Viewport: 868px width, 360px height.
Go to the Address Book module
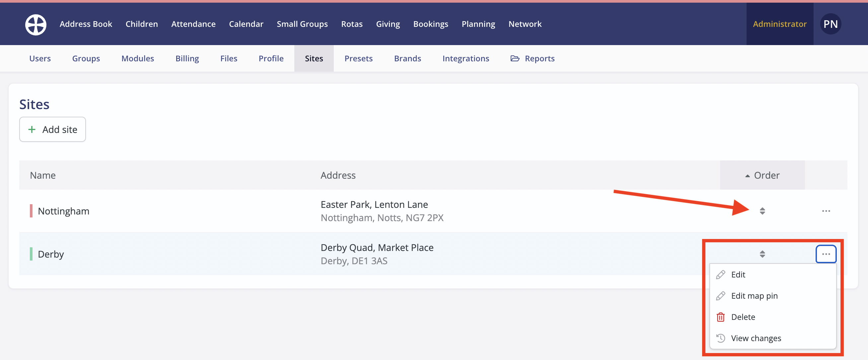click(86, 24)
